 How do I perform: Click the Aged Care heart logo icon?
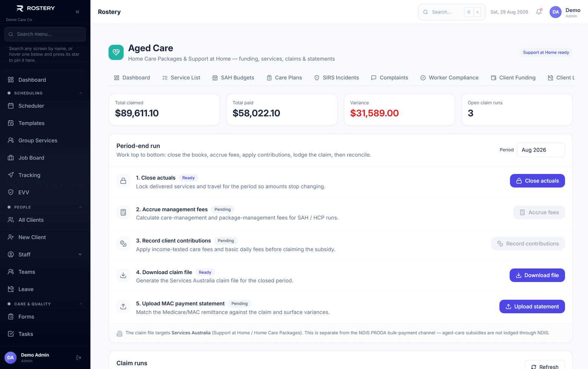coord(116,52)
